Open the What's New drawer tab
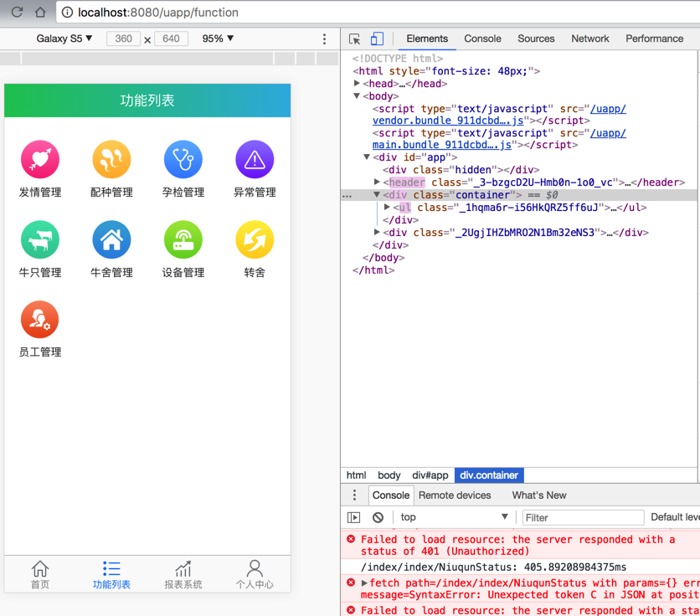 coord(539,495)
